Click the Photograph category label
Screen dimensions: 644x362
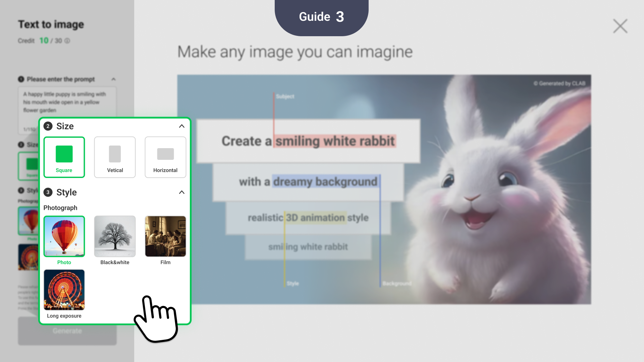(x=60, y=208)
